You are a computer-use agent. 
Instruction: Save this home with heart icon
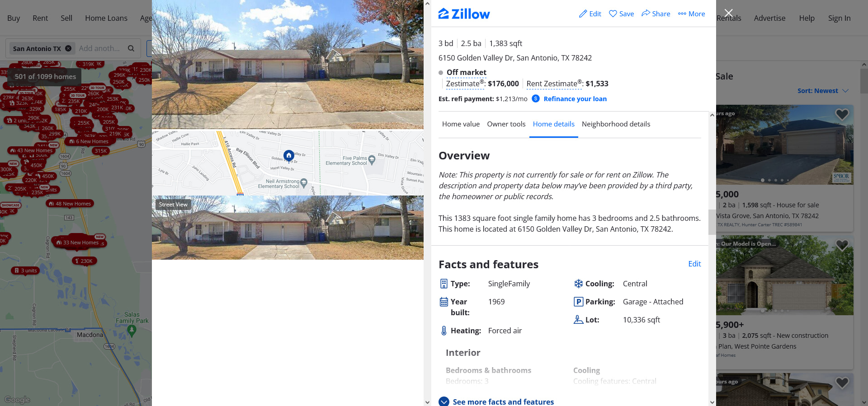tap(621, 14)
